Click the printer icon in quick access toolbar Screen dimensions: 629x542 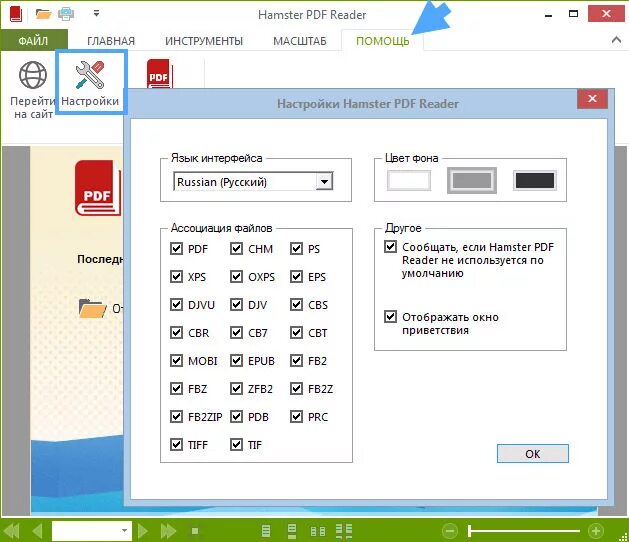[66, 14]
